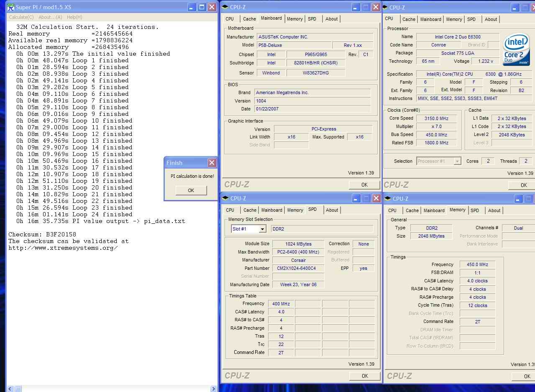Click CPU-Z icon in SPD window title bar
Screen dimensions: 535x392
point(225,198)
